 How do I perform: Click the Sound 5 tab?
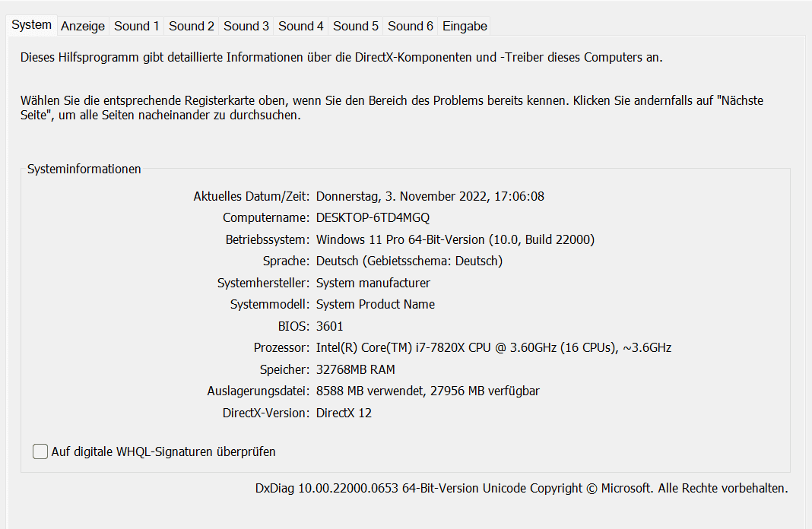pyautogui.click(x=356, y=26)
